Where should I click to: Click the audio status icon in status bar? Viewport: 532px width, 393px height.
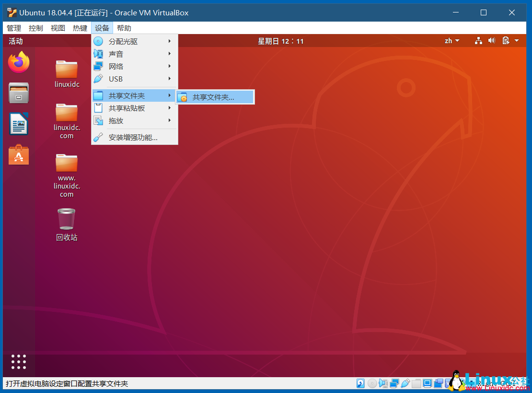click(383, 383)
